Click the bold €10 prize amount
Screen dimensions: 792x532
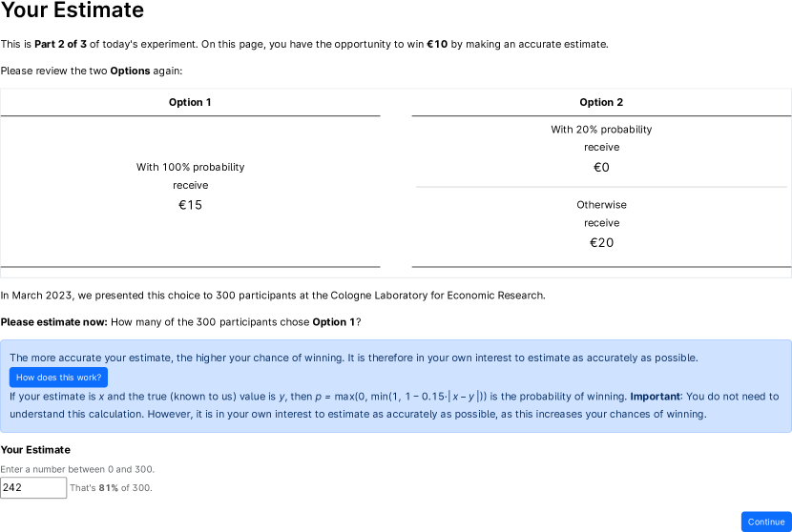pyautogui.click(x=436, y=44)
